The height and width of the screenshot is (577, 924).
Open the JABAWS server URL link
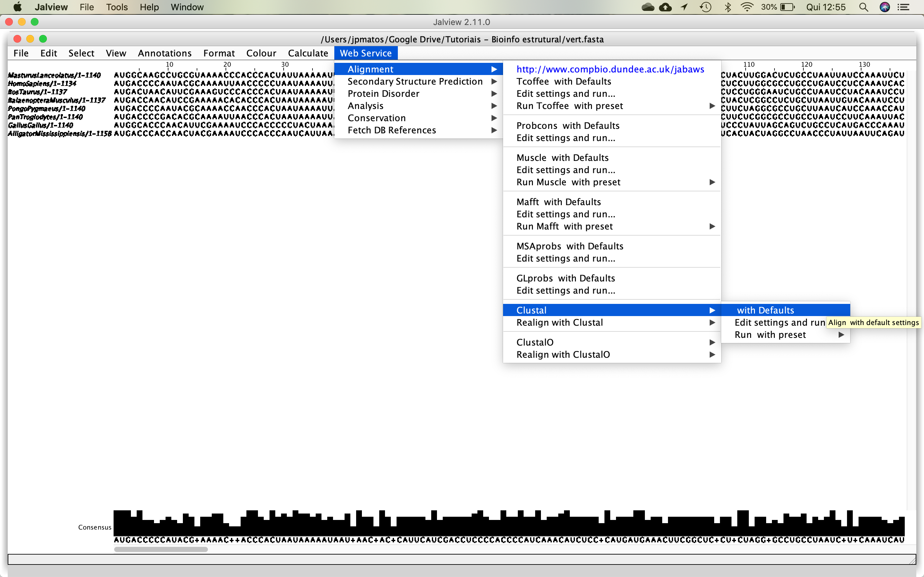pyautogui.click(x=610, y=69)
